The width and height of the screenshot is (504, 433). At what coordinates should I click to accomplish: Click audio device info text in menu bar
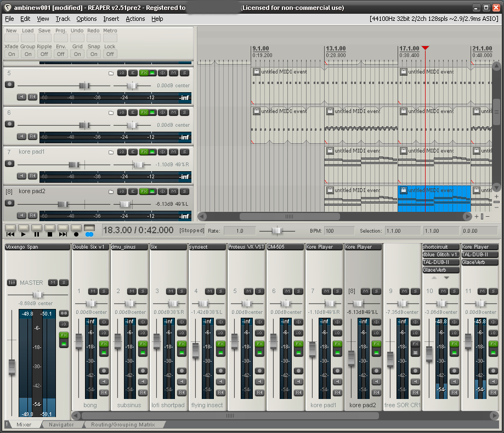434,19
